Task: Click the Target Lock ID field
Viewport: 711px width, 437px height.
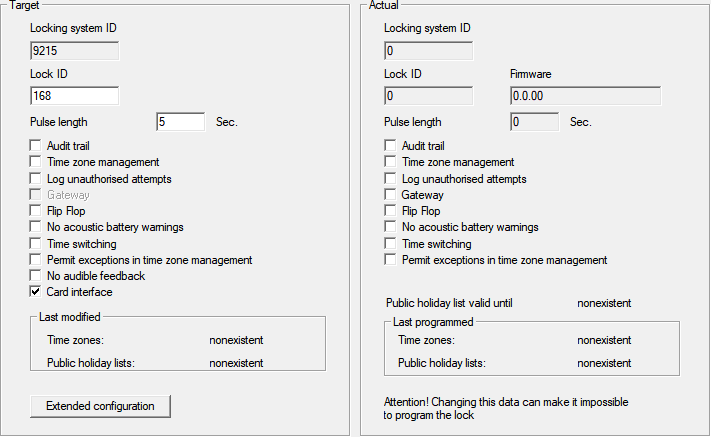Action: (74, 96)
